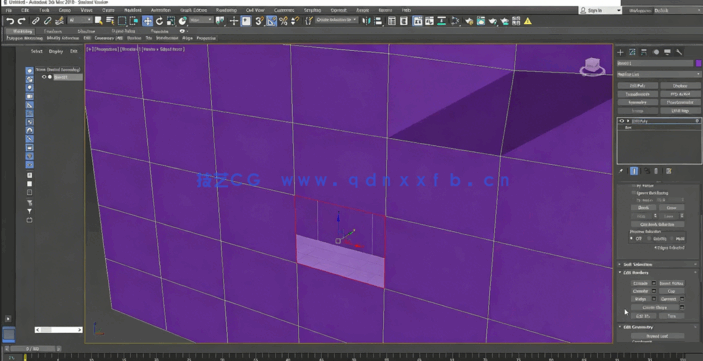Open the Rendering menu

(226, 10)
